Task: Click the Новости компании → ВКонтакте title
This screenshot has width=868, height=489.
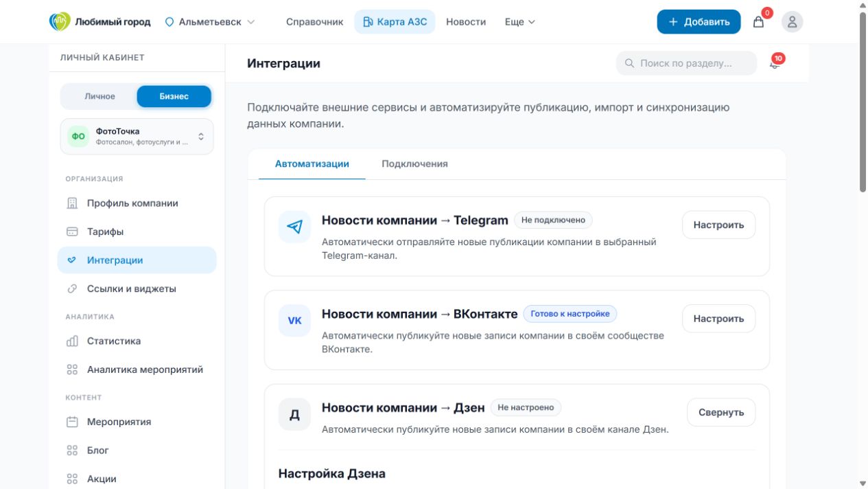Action: [x=420, y=314]
